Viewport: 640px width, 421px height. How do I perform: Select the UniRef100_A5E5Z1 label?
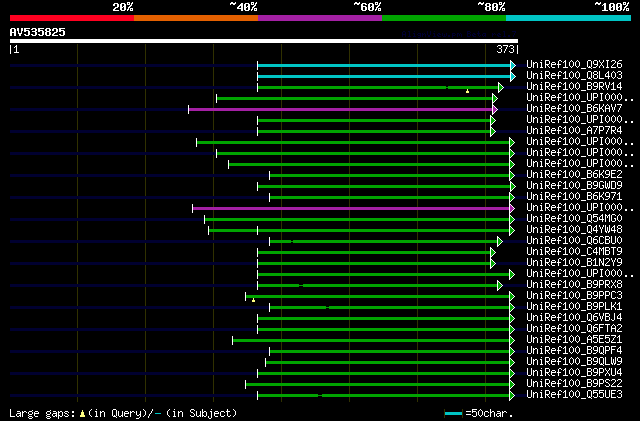tap(574, 339)
